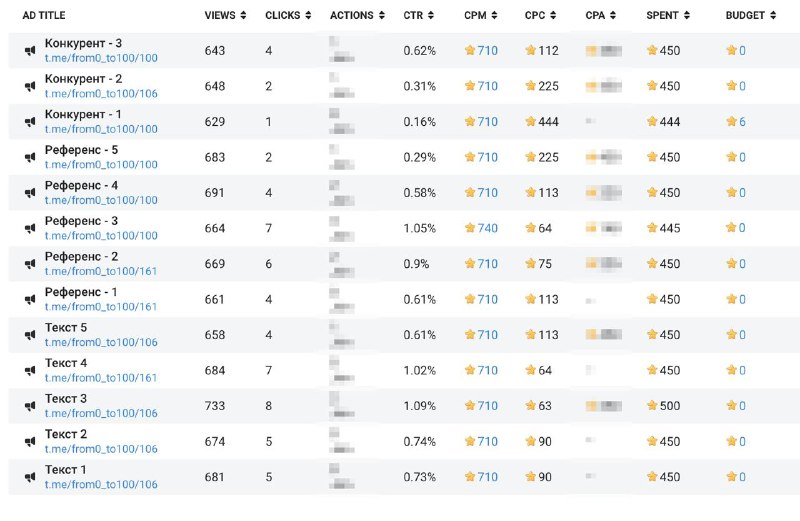Open budget value 6 for Конкурент - 1
Viewport: 800px width, 521px height.
click(x=742, y=121)
